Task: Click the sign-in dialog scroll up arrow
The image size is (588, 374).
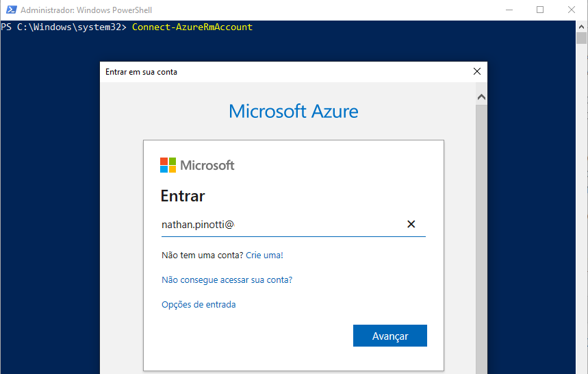Action: 481,97
